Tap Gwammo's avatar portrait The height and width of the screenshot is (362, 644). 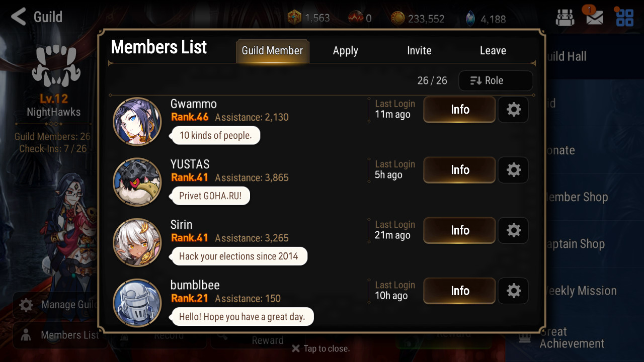[x=137, y=122]
